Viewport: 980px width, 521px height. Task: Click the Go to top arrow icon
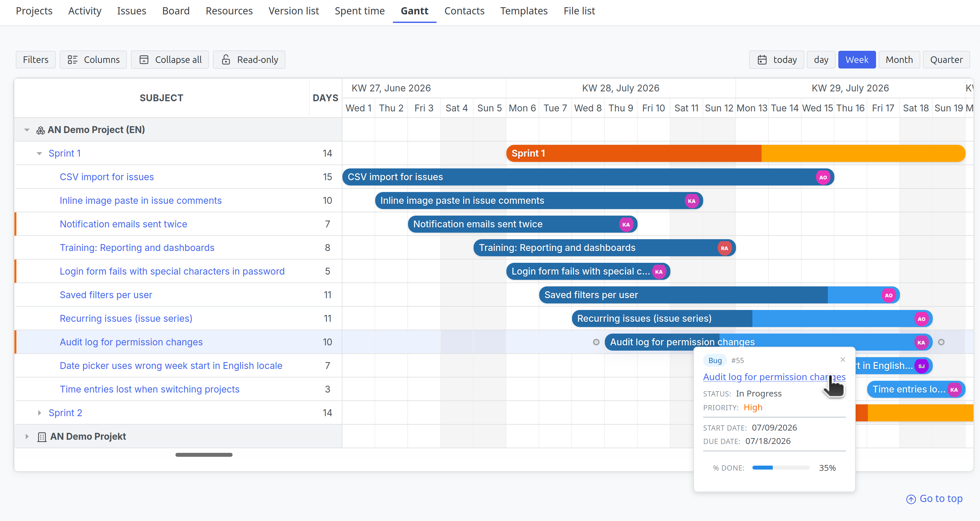point(911,499)
